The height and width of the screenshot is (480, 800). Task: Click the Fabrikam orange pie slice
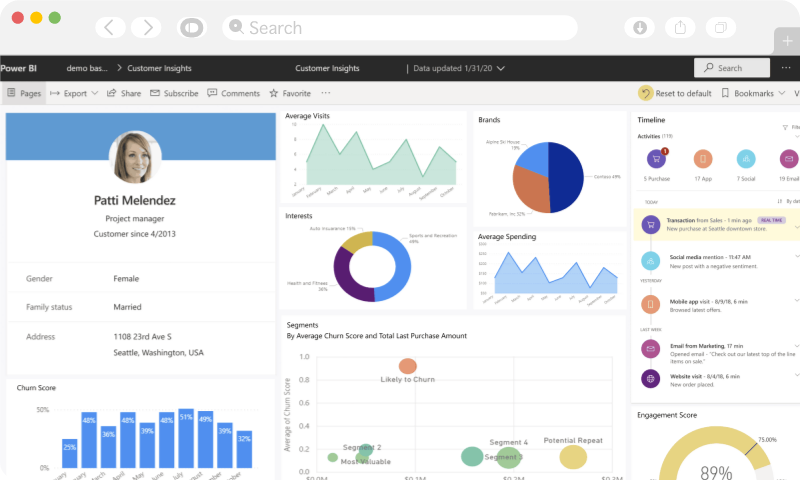tap(529, 190)
